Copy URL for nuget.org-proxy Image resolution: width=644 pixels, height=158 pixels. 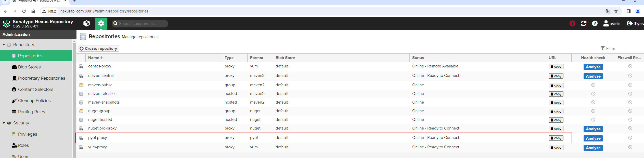coord(556,129)
